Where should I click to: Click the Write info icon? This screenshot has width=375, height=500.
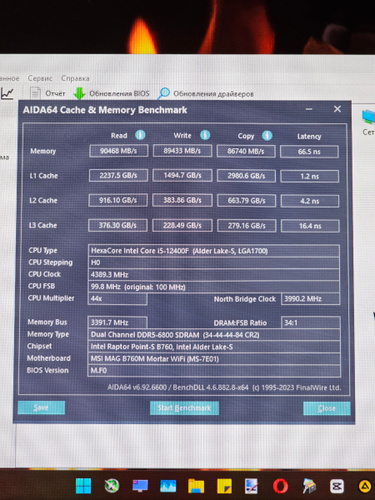205,135
